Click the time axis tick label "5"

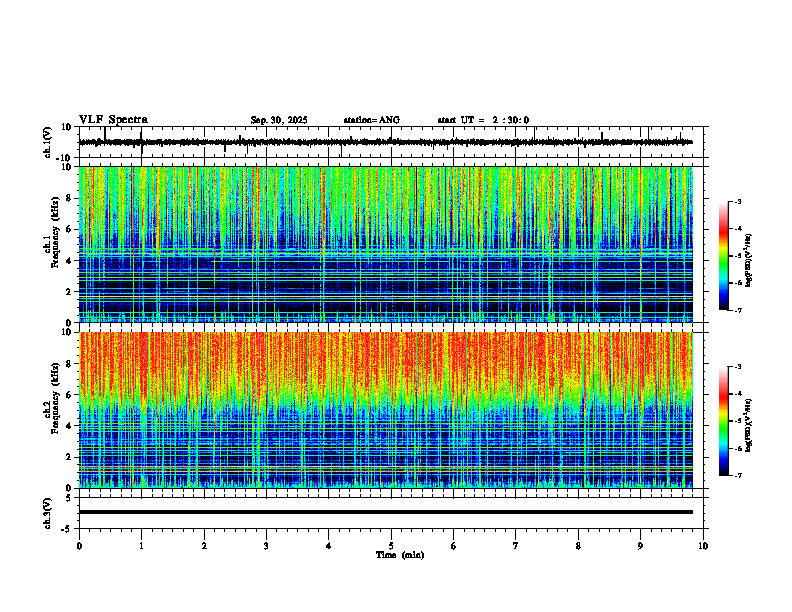(x=391, y=546)
